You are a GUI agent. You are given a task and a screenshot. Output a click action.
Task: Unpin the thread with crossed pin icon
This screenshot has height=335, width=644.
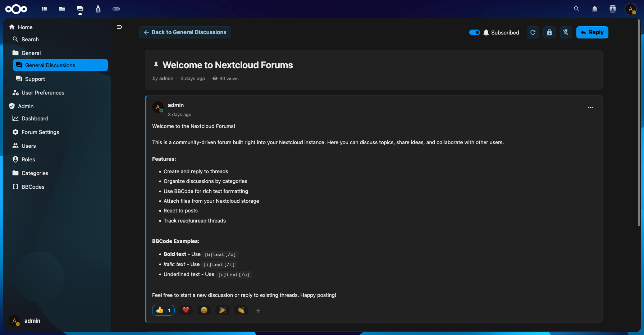pyautogui.click(x=566, y=32)
